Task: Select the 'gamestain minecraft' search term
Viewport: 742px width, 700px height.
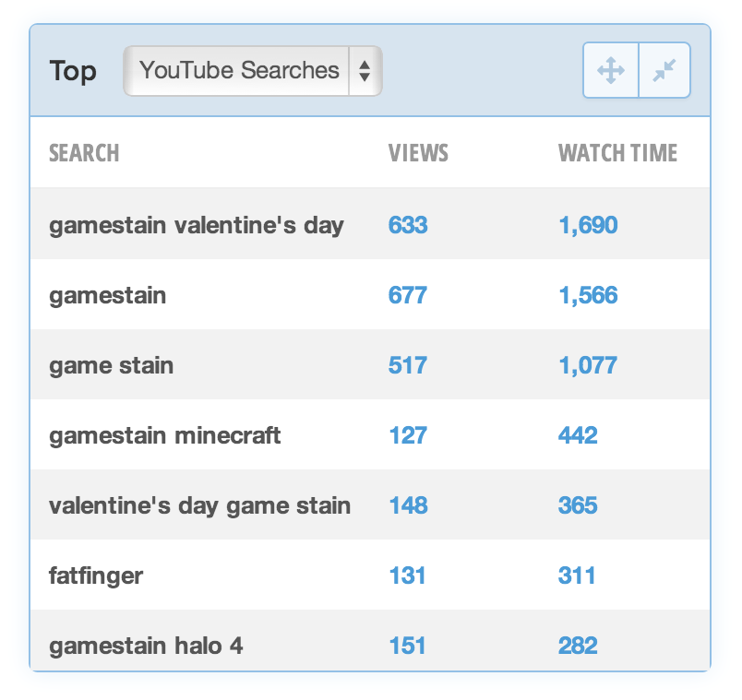Action: click(164, 435)
